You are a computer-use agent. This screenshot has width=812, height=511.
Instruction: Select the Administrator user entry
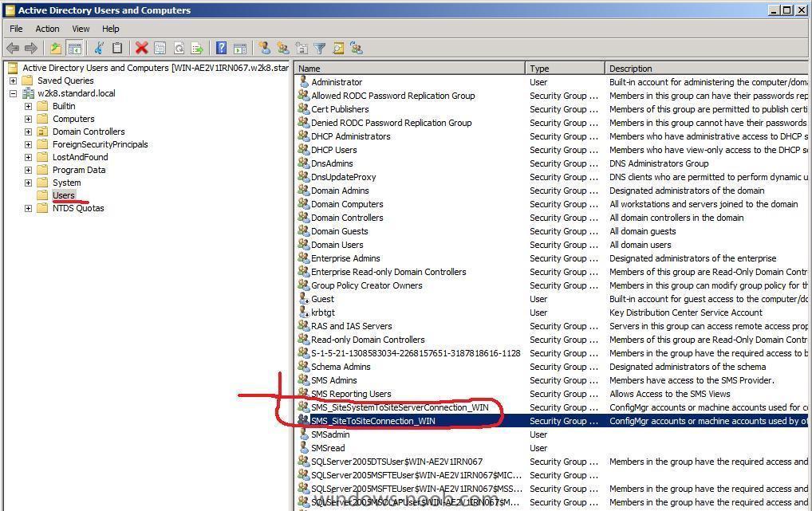[x=337, y=82]
